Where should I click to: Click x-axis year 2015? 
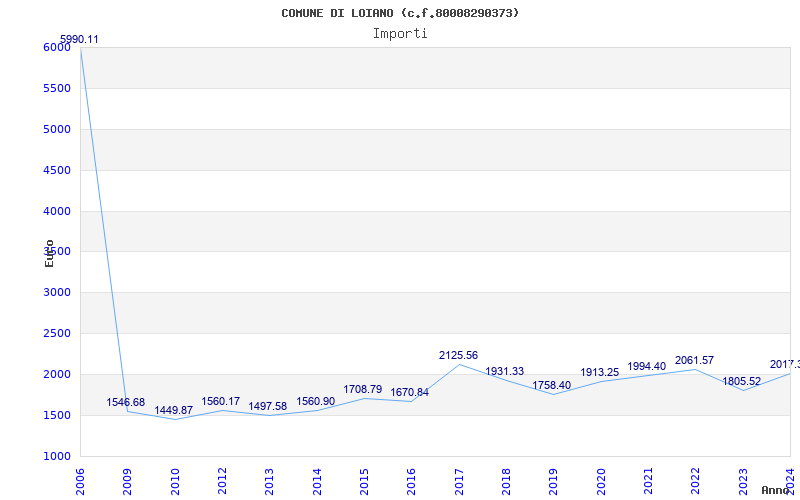point(364,482)
